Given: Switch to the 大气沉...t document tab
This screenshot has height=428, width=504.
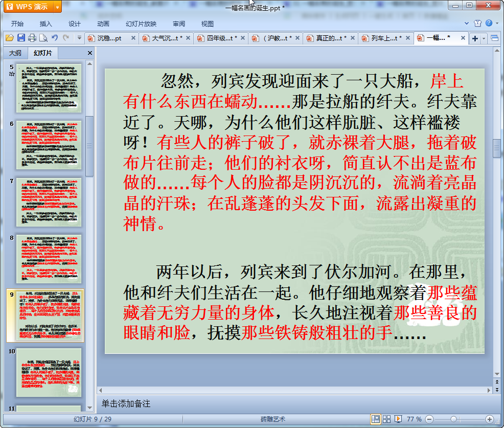Looking at the screenshot, I should 164,38.
